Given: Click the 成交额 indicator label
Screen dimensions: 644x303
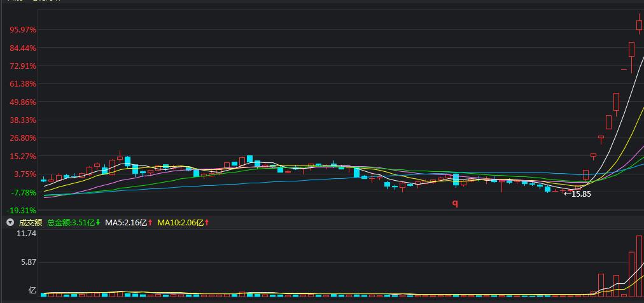Looking at the screenshot, I should tap(30, 223).
